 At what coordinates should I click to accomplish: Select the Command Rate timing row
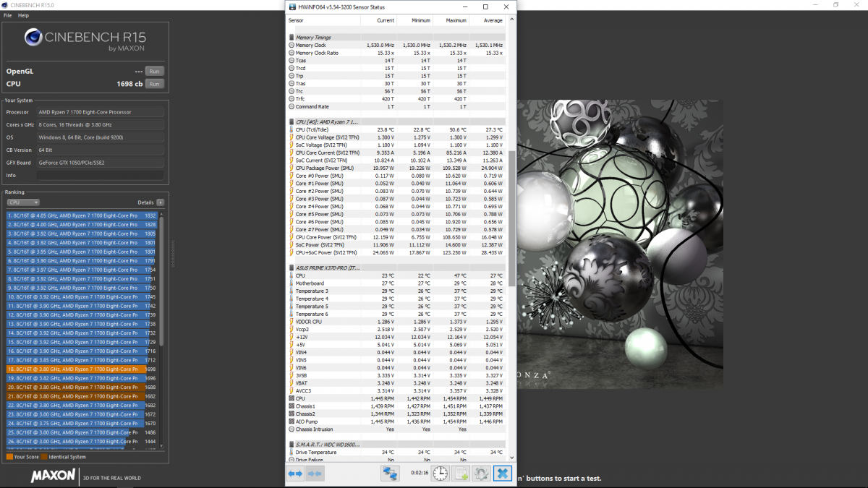click(x=396, y=106)
